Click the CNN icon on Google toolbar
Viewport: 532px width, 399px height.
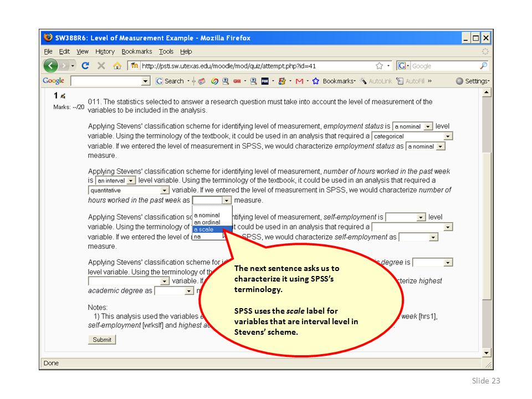click(237, 81)
